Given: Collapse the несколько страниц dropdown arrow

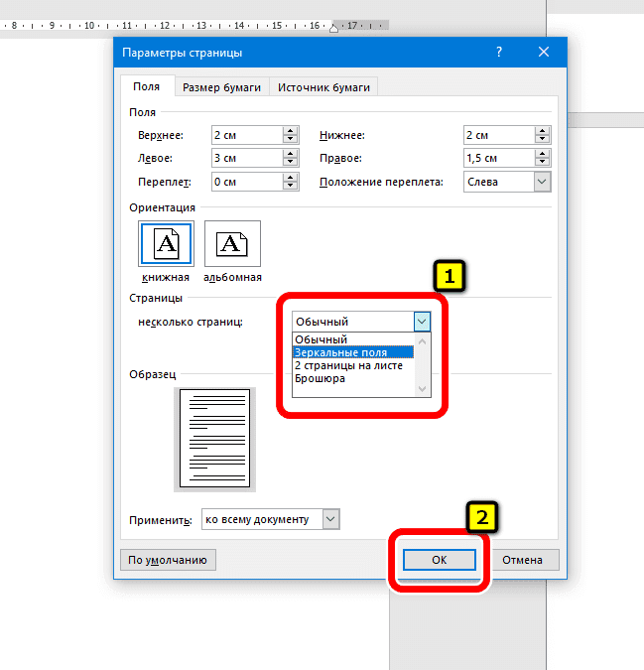Looking at the screenshot, I should (x=422, y=322).
